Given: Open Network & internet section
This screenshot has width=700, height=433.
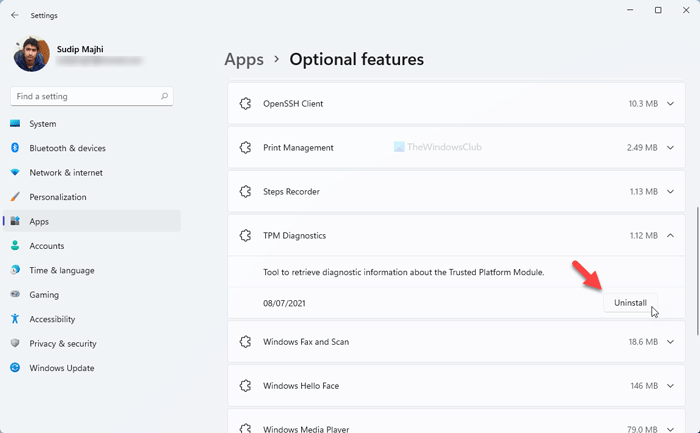Looking at the screenshot, I should 66,173.
